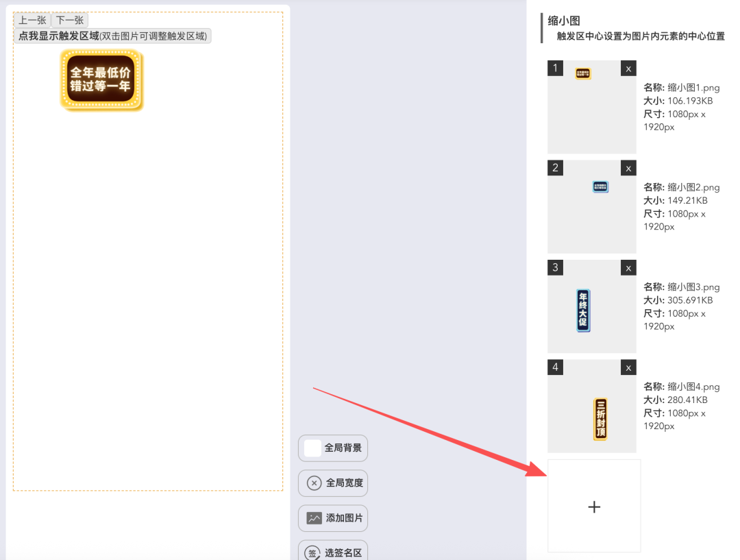740x560 pixels.
Task: Open the 选签名区 signature area option
Action: coord(333,551)
